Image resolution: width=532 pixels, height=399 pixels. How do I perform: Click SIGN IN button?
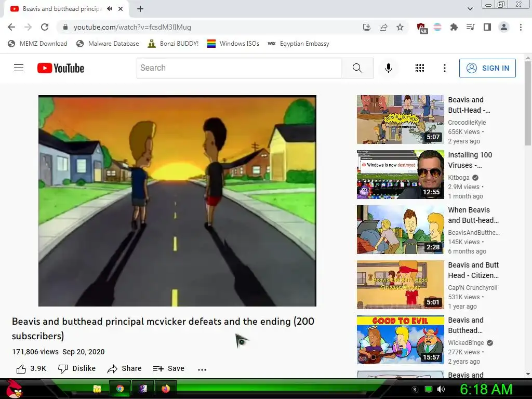pos(487,68)
